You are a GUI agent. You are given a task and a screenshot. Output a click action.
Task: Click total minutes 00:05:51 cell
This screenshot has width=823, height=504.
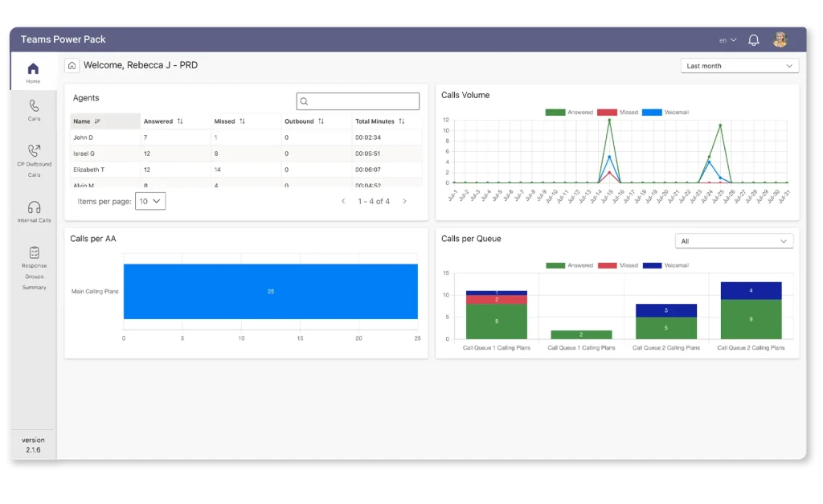pyautogui.click(x=368, y=154)
